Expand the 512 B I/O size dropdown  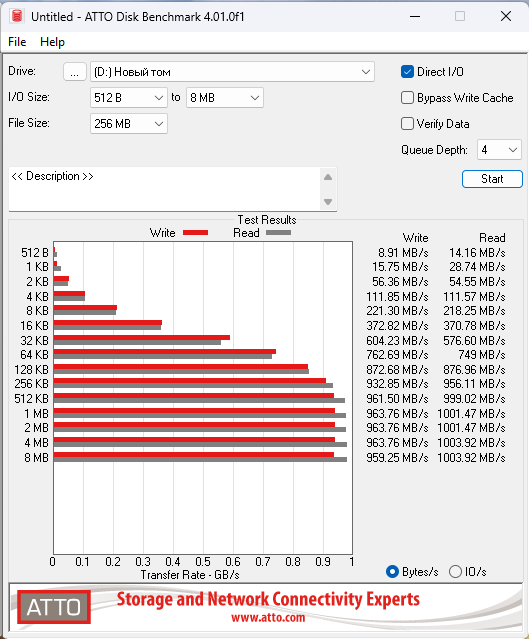[x=129, y=98]
